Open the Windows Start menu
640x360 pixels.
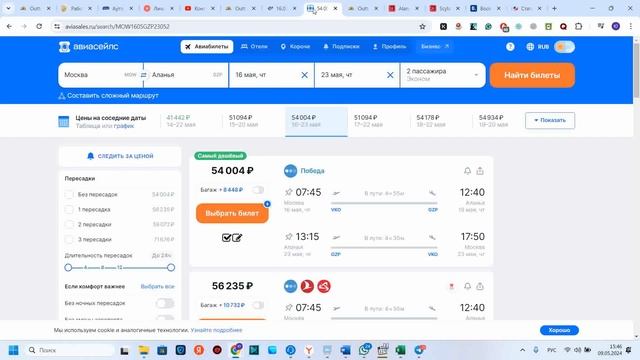13,350
